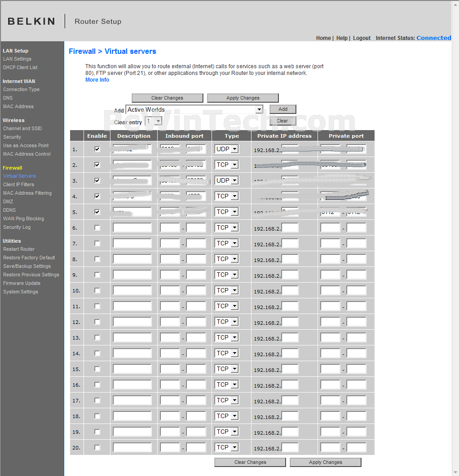Click the bottom Apply Changes button
The height and width of the screenshot is (476, 459).
326,463
